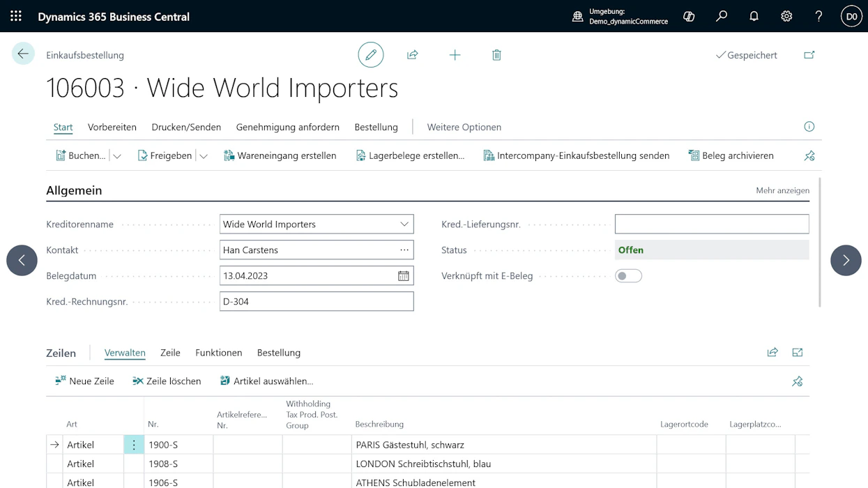Collapse the Allgemein section header

74,190
